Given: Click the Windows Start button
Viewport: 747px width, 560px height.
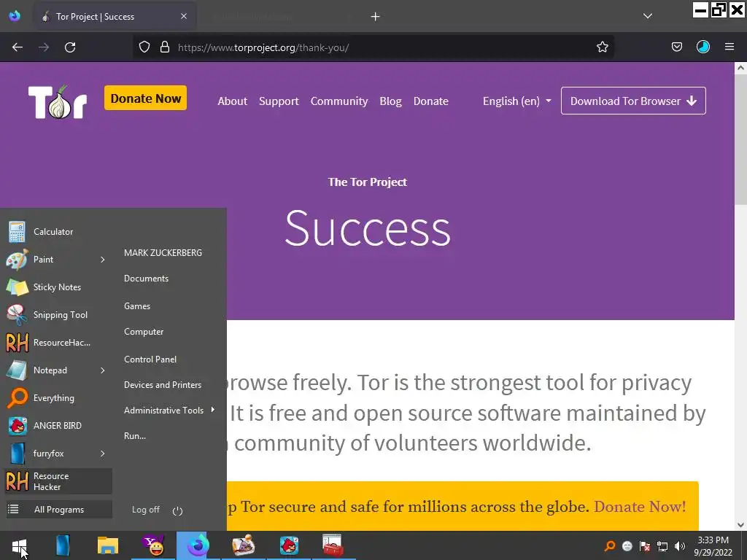Looking at the screenshot, I should pyautogui.click(x=19, y=545).
